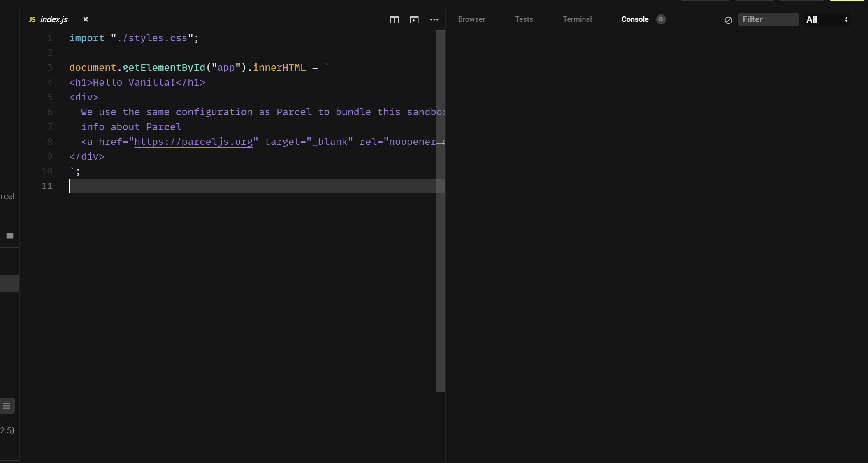Click the hamburger lines icon in the sidebar
Viewport: 868px width, 463px height.
click(x=7, y=406)
